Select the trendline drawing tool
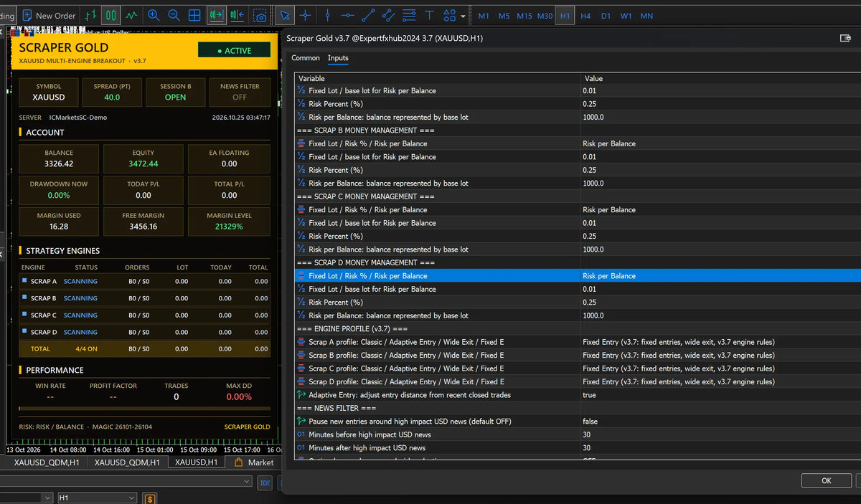The width and height of the screenshot is (861, 504). point(368,15)
